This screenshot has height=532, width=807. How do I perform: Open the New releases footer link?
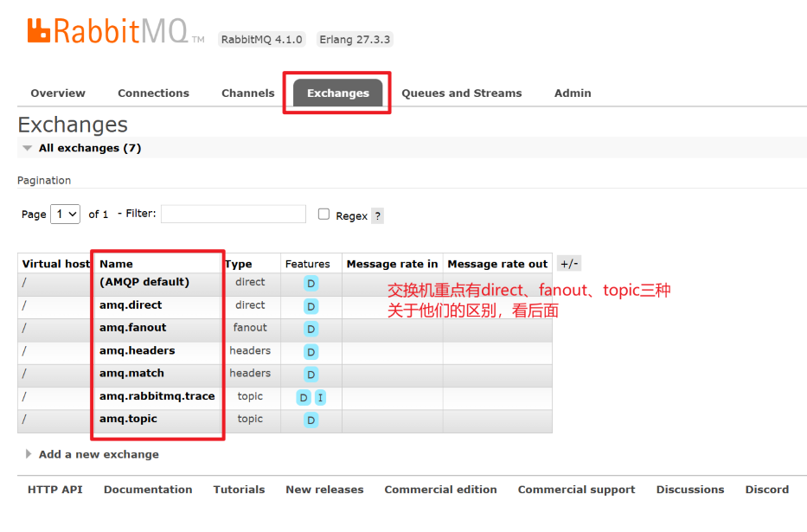[x=324, y=490]
